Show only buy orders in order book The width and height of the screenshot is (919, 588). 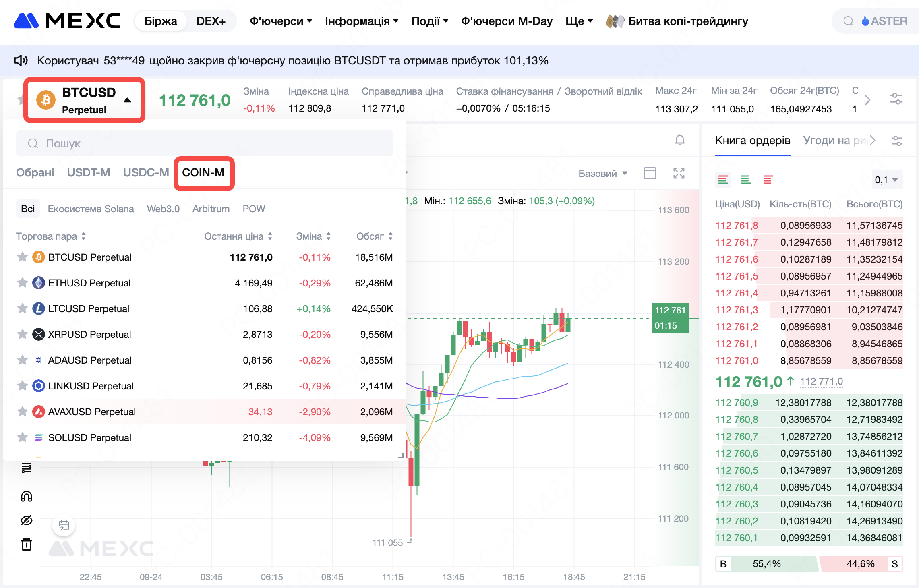coord(745,180)
